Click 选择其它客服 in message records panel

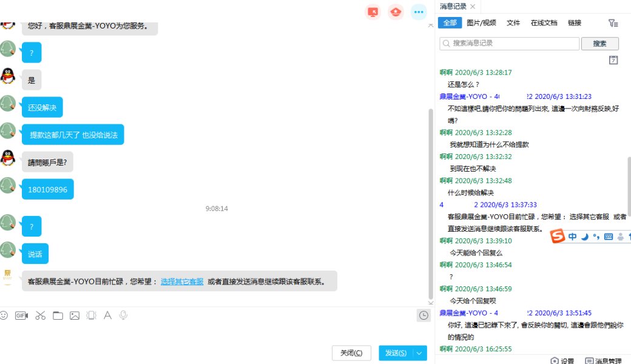(x=589, y=217)
